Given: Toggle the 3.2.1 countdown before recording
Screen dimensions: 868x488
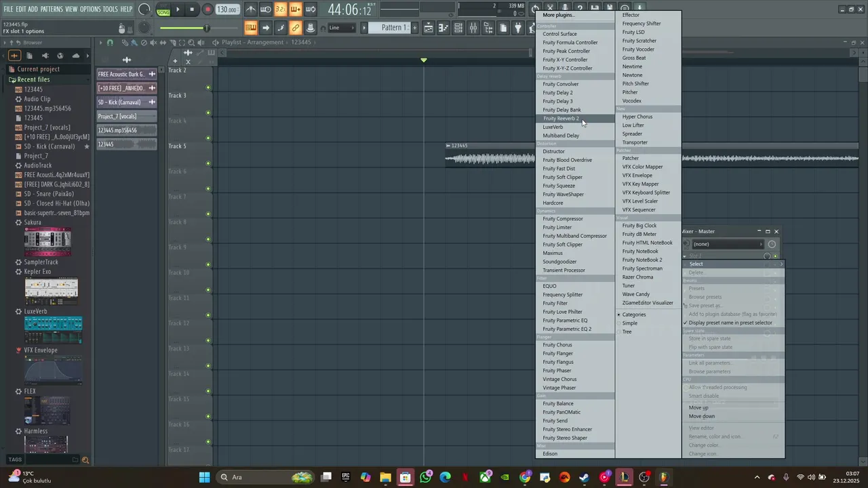Looking at the screenshot, I should point(281,9).
